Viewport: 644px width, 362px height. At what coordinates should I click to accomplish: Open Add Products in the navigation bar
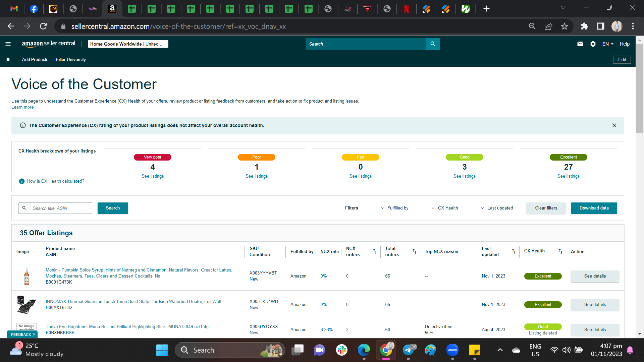point(35,60)
